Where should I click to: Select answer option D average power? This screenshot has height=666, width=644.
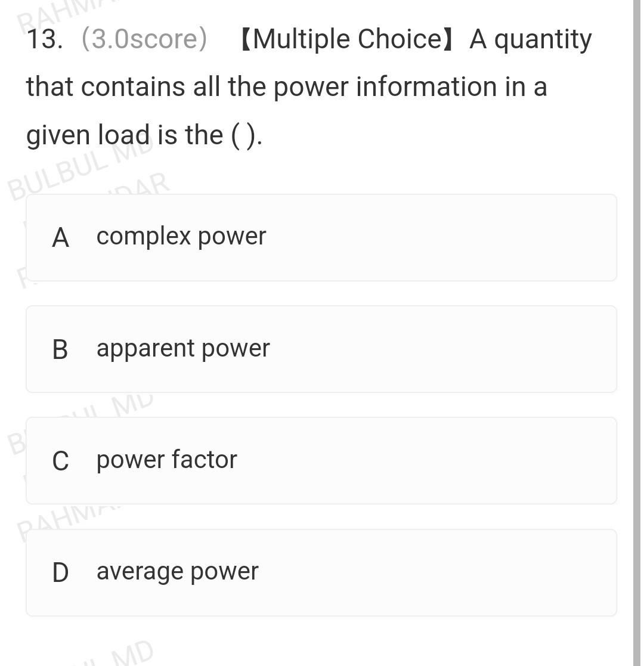point(322,572)
